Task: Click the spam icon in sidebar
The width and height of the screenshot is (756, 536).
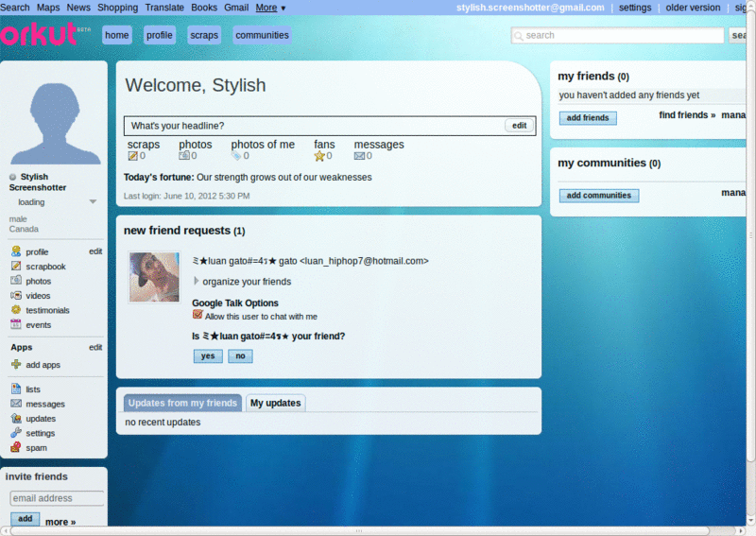Action: (x=16, y=447)
